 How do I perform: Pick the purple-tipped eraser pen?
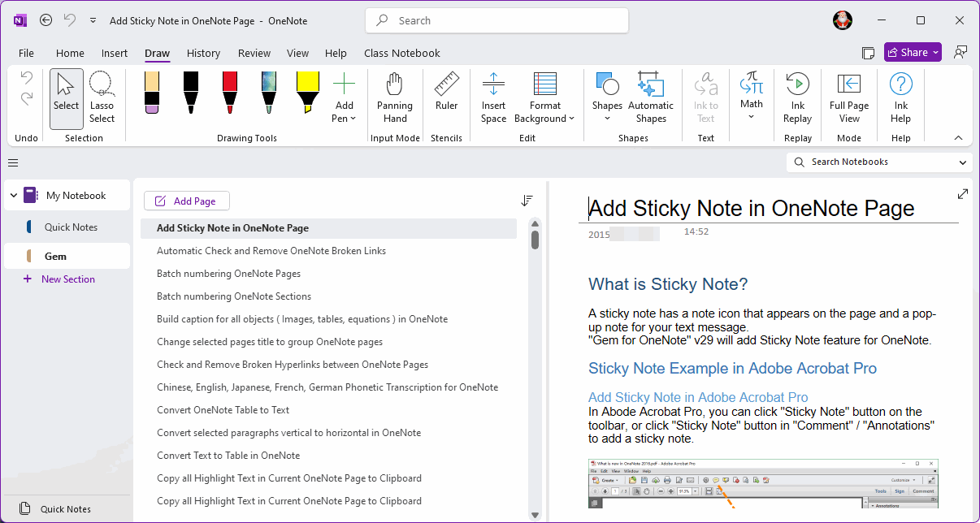click(x=152, y=92)
